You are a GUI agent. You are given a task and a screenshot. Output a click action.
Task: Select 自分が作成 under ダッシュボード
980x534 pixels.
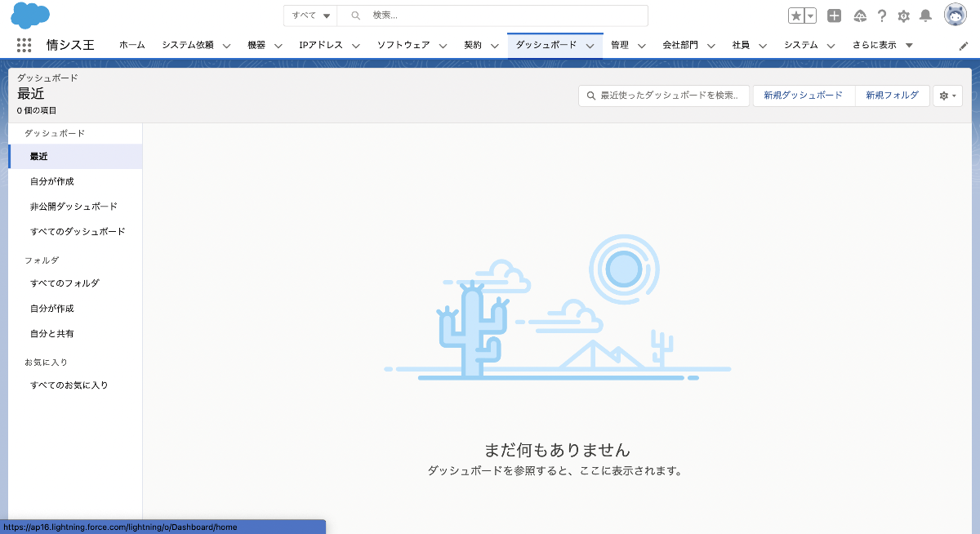(75, 181)
